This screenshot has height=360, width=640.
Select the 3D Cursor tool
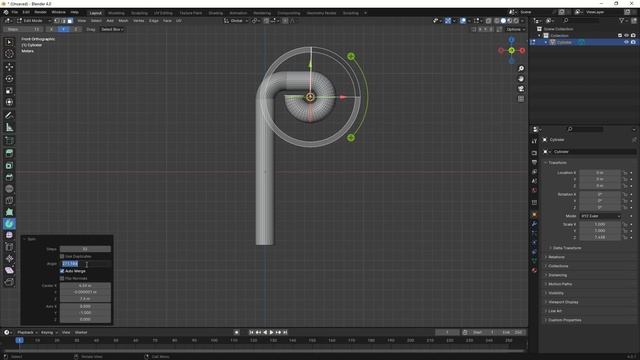(x=9, y=54)
